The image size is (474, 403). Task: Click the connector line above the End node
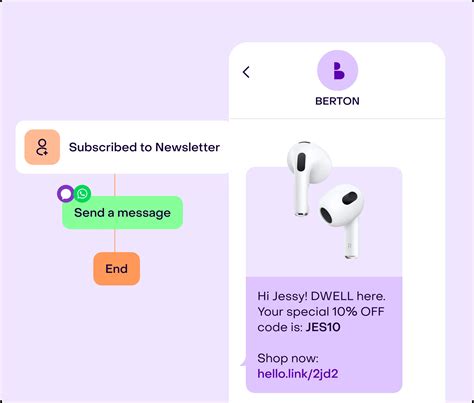tap(115, 241)
